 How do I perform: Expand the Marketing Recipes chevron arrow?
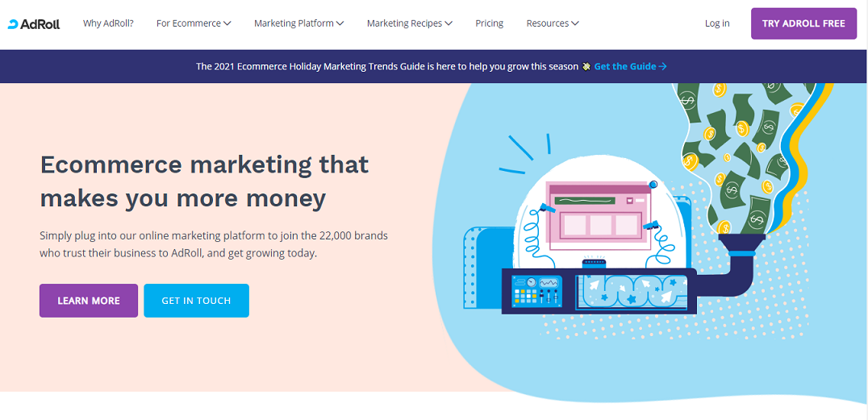click(x=449, y=23)
